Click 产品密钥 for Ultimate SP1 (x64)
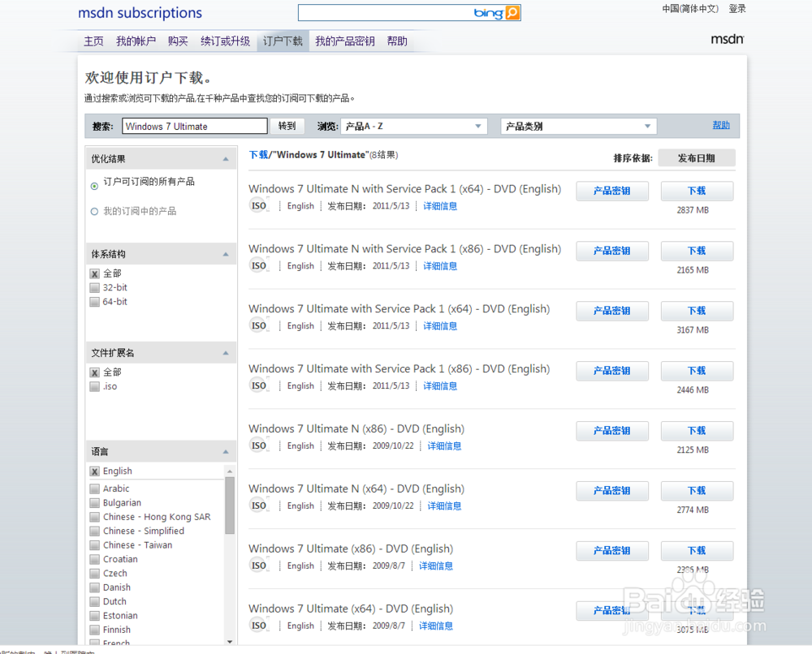Screen dimensions: 812x654 (612, 311)
